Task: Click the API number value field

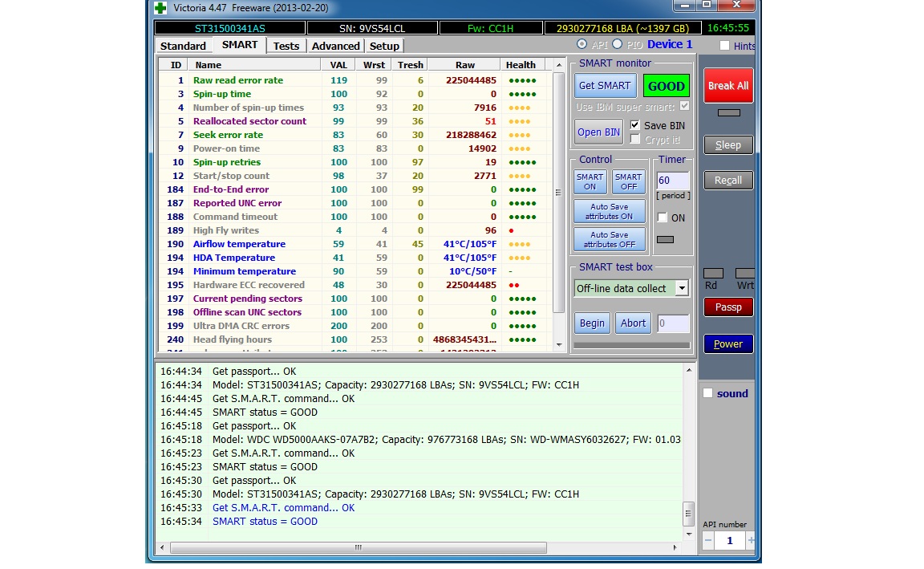Action: pyautogui.click(x=730, y=540)
